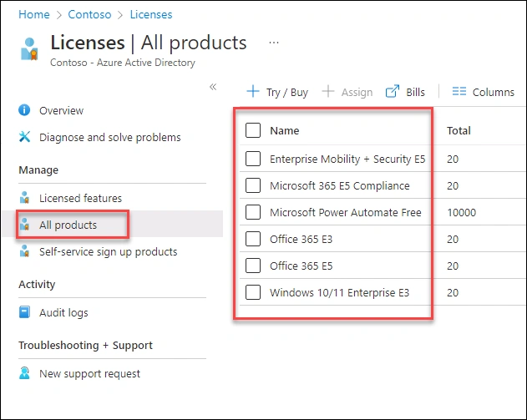The height and width of the screenshot is (420, 527).
Task: Collapse the left navigation pane
Action: click(x=213, y=87)
